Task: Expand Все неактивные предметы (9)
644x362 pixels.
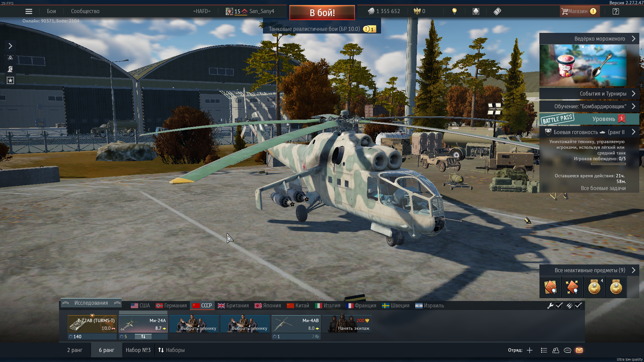Action: (589, 270)
